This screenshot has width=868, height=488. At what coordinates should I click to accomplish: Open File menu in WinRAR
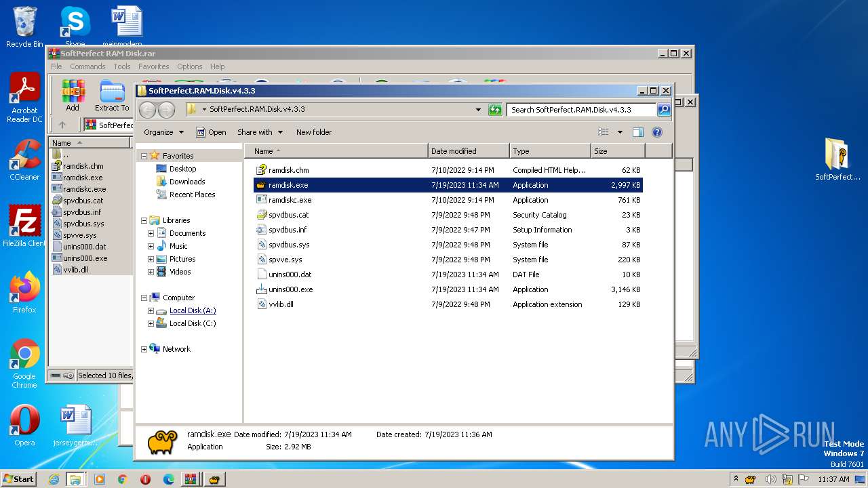[56, 66]
